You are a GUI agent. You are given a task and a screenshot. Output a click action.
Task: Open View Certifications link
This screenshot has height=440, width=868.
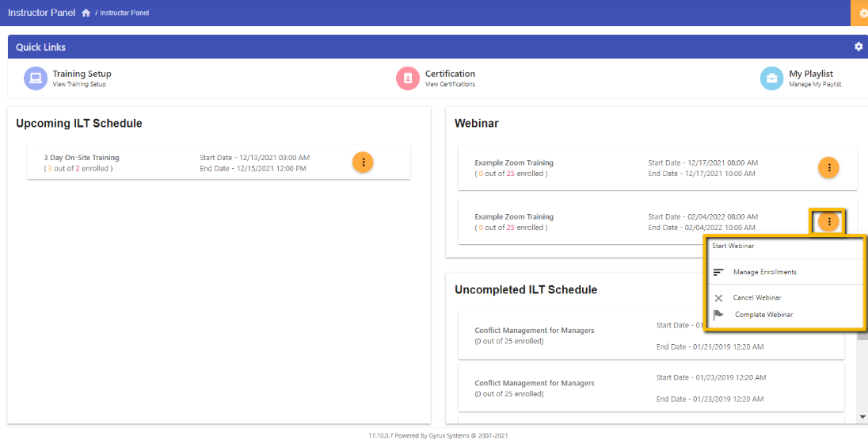click(x=450, y=84)
